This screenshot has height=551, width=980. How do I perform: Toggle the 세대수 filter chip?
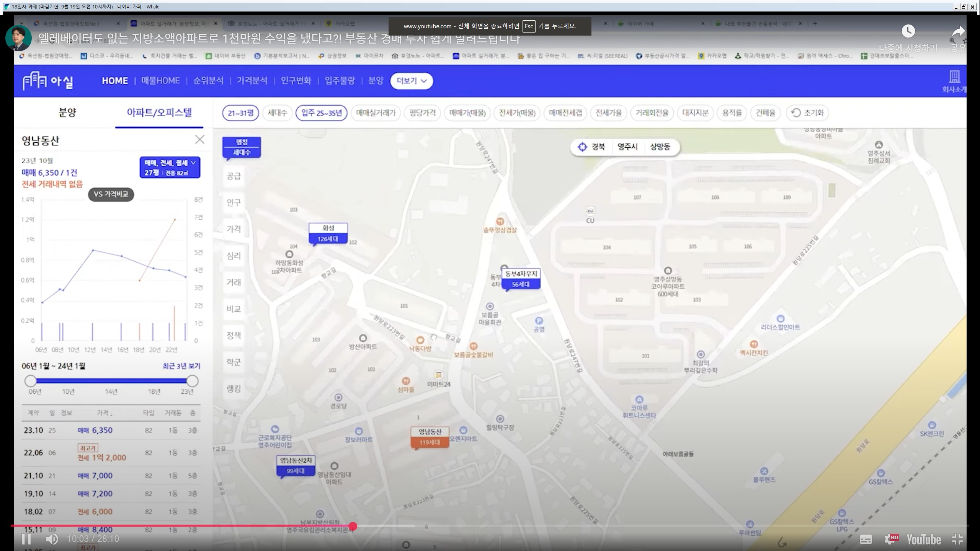pos(277,113)
